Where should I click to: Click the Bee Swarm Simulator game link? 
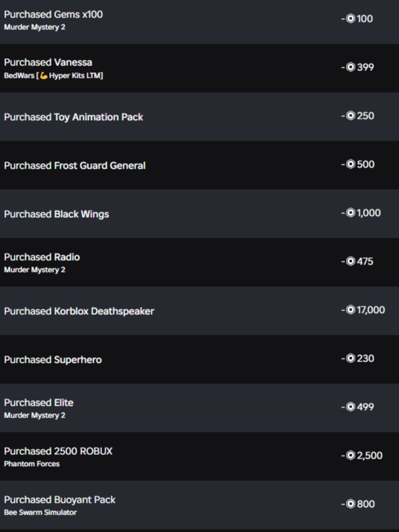tap(40, 513)
